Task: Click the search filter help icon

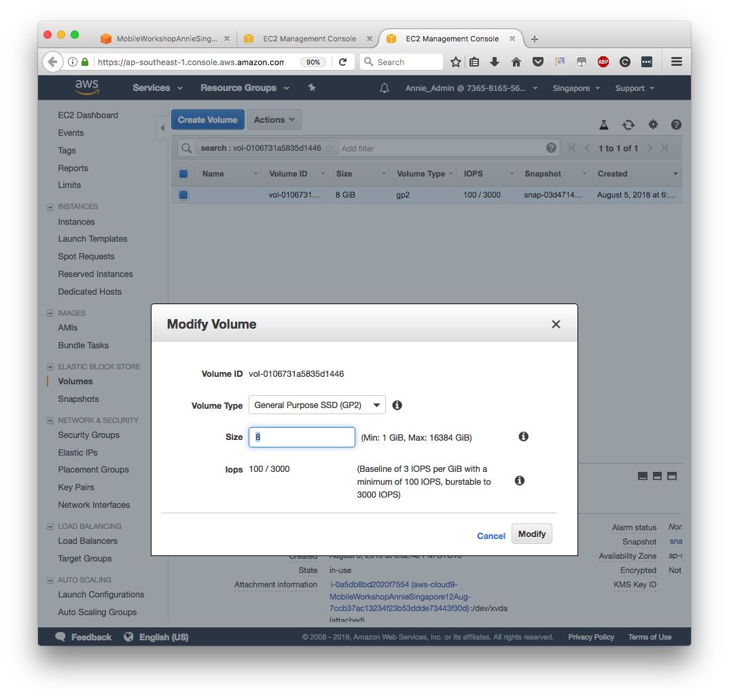Action: (551, 148)
